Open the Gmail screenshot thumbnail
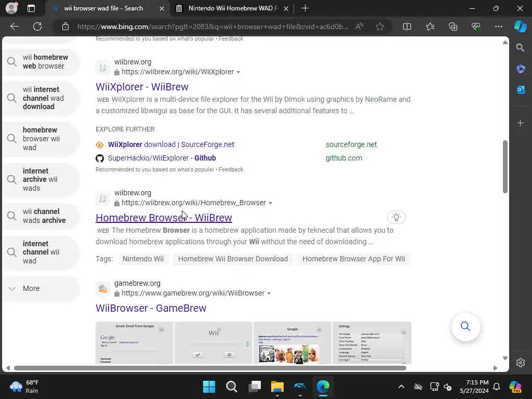This screenshot has width=532, height=399. click(135, 343)
